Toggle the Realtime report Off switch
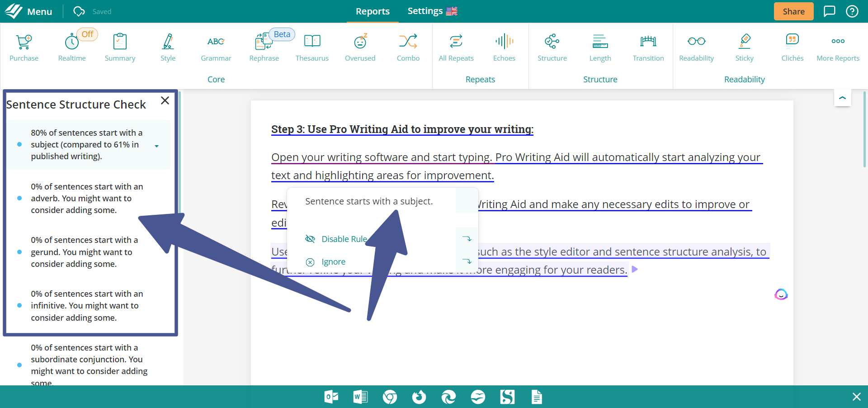The width and height of the screenshot is (868, 408). 87,34
